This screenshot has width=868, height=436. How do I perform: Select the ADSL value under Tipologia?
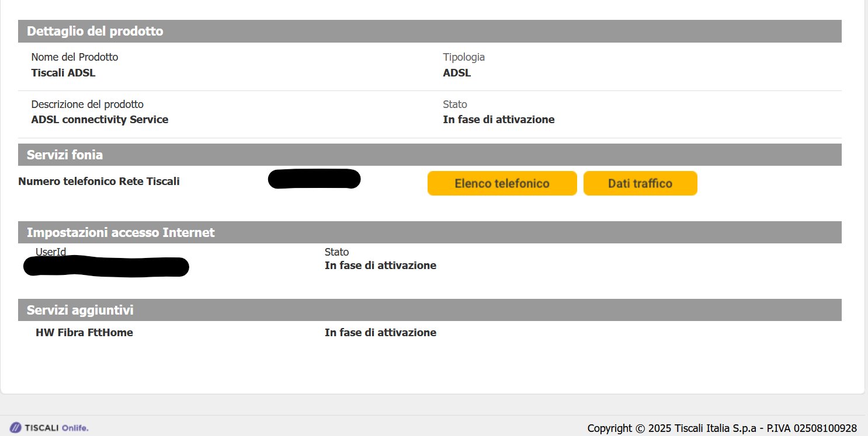click(x=457, y=73)
